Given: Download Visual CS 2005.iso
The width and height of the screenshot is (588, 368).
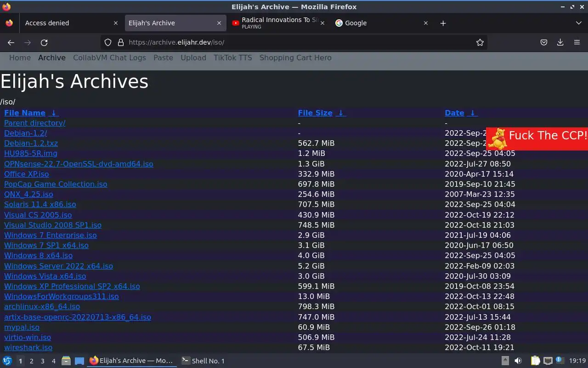Looking at the screenshot, I should coord(38,215).
